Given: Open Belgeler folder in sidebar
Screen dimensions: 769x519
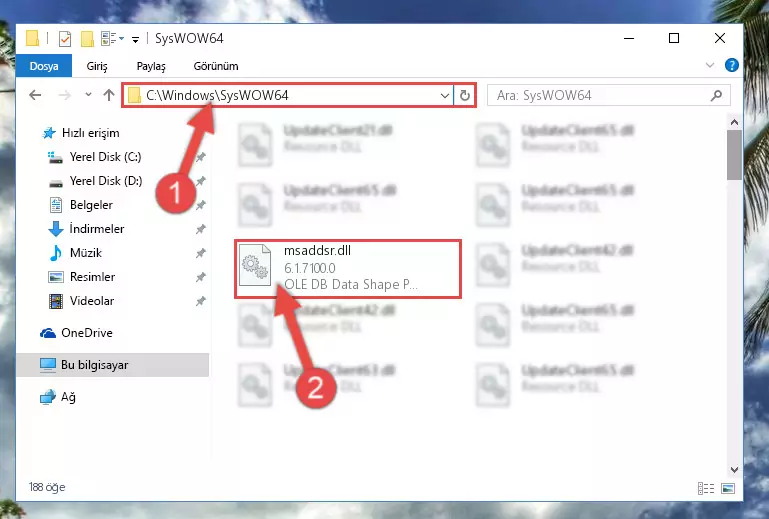Looking at the screenshot, I should coord(91,205).
